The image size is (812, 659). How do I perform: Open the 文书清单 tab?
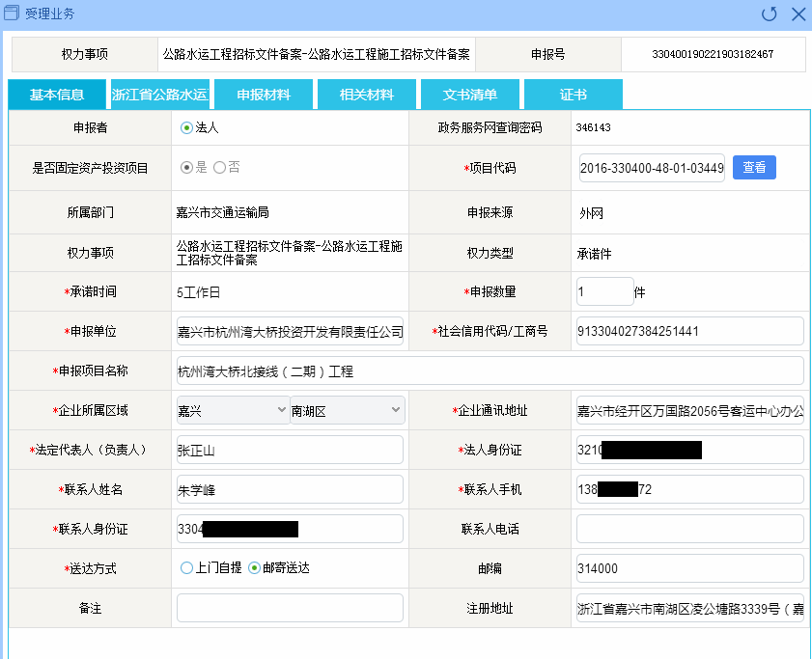[x=470, y=95]
